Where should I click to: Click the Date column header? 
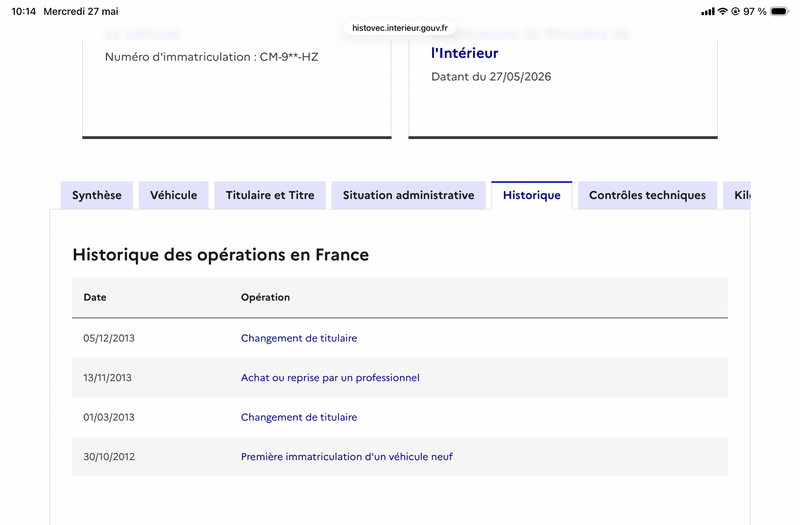click(95, 297)
